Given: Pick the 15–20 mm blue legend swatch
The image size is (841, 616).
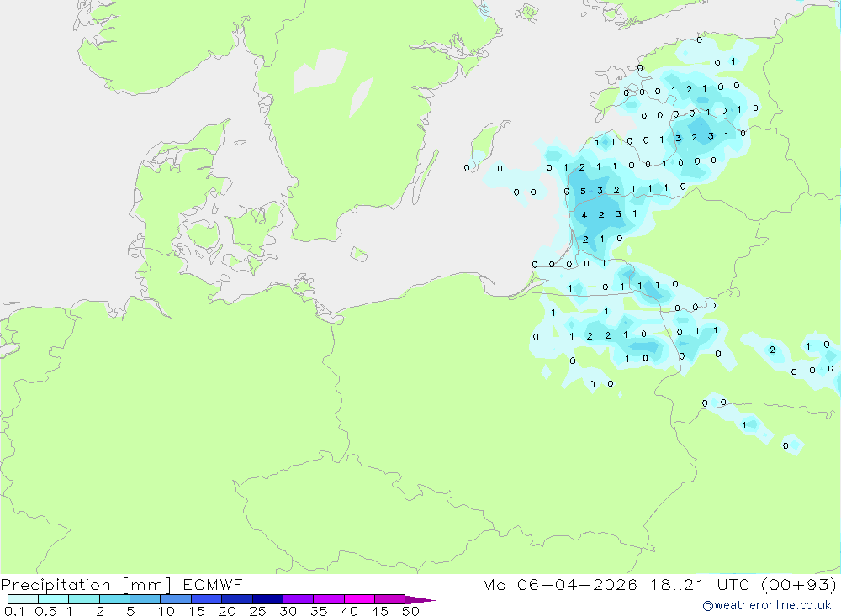Looking at the screenshot, I should click(x=207, y=599).
